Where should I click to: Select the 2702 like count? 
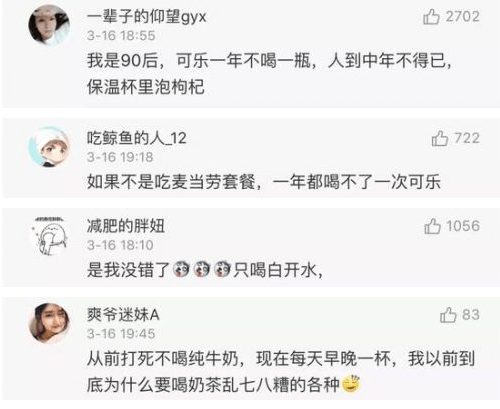point(463,17)
